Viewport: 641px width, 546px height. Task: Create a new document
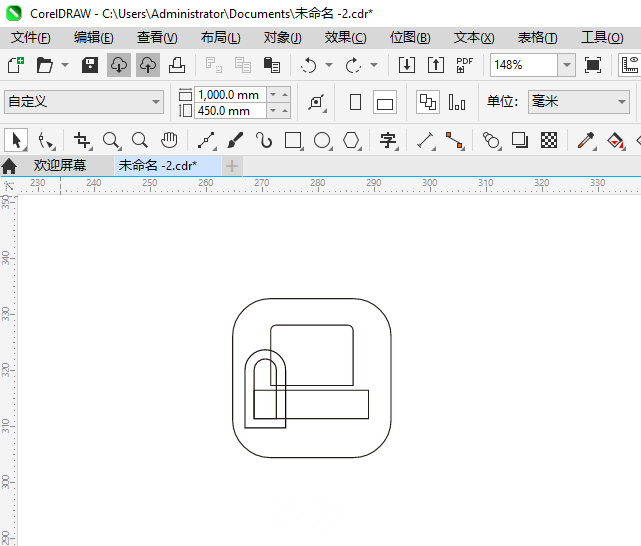[x=16, y=65]
